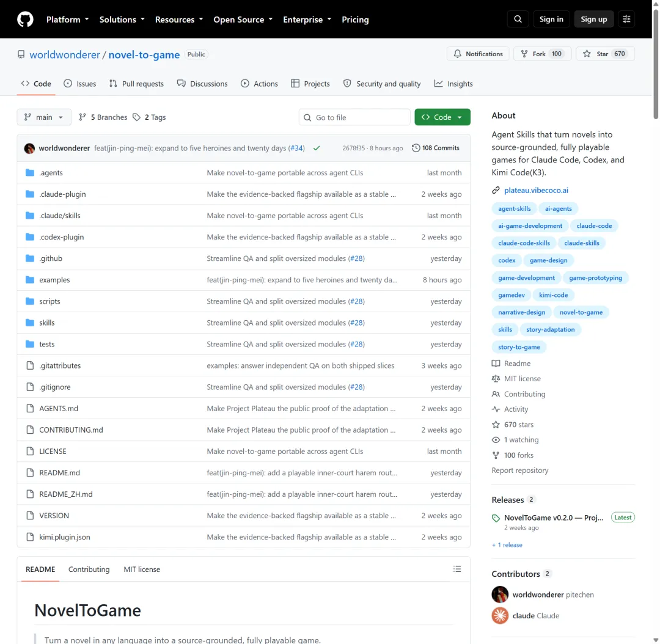View 2 Tags
660x644 pixels.
[x=150, y=117]
